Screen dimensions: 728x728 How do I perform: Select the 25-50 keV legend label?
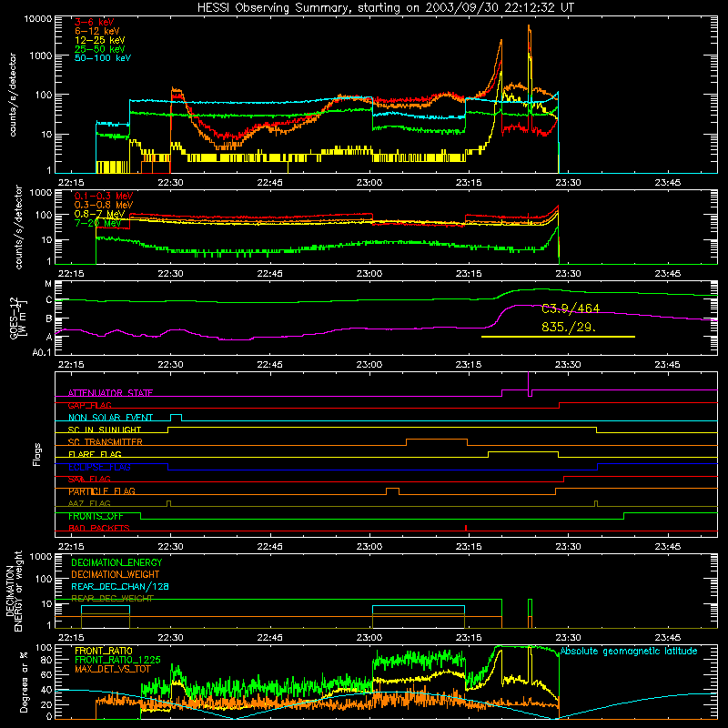click(100, 49)
